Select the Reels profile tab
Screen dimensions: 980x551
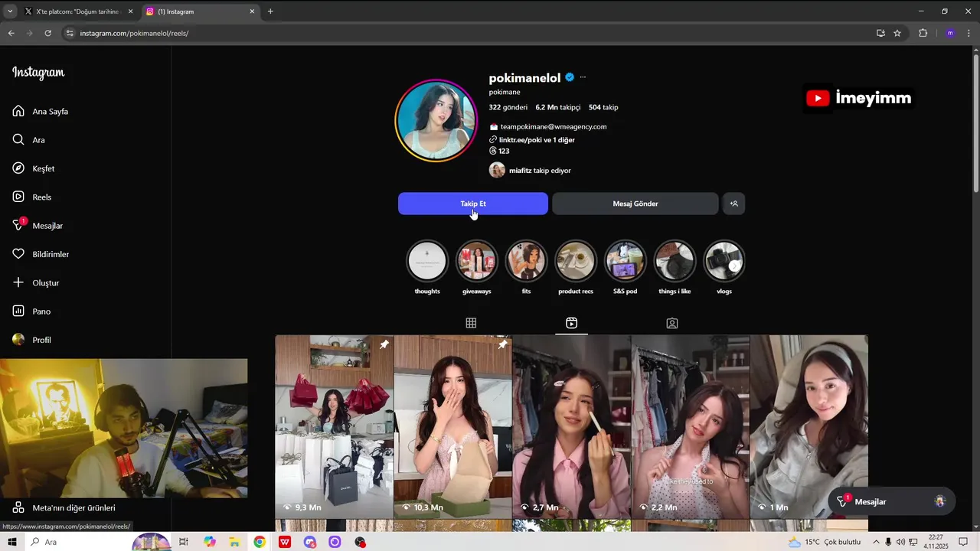(571, 323)
